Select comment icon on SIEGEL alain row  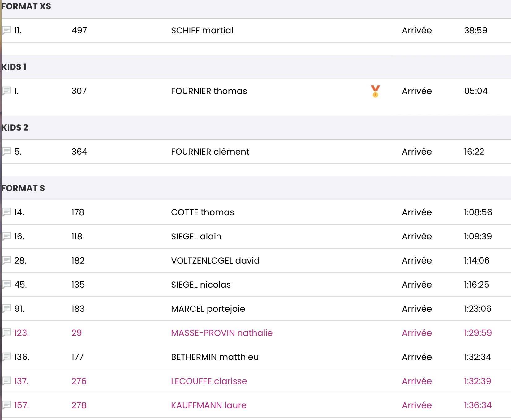tap(6, 236)
